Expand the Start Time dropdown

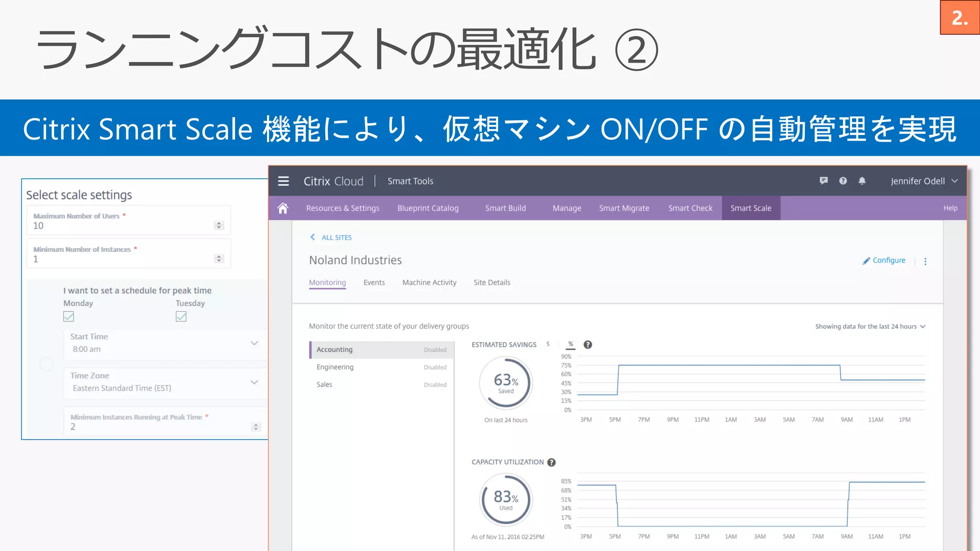(x=254, y=343)
